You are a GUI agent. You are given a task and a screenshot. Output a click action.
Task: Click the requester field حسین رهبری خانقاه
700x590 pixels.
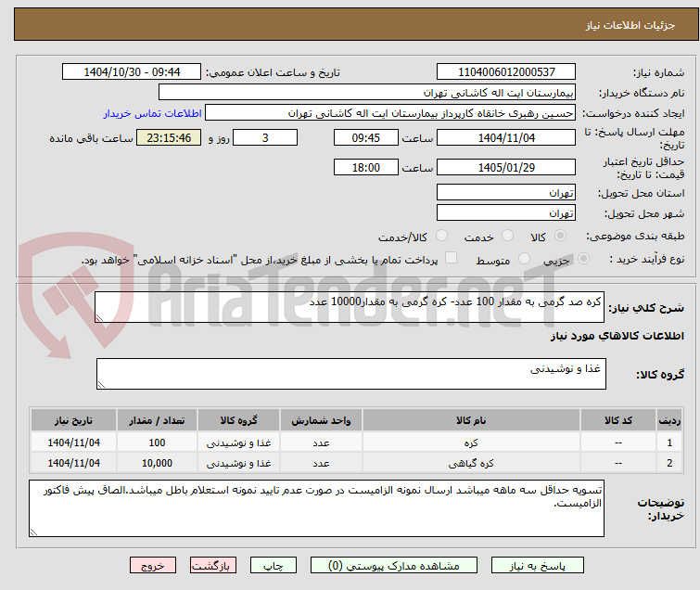(389, 113)
